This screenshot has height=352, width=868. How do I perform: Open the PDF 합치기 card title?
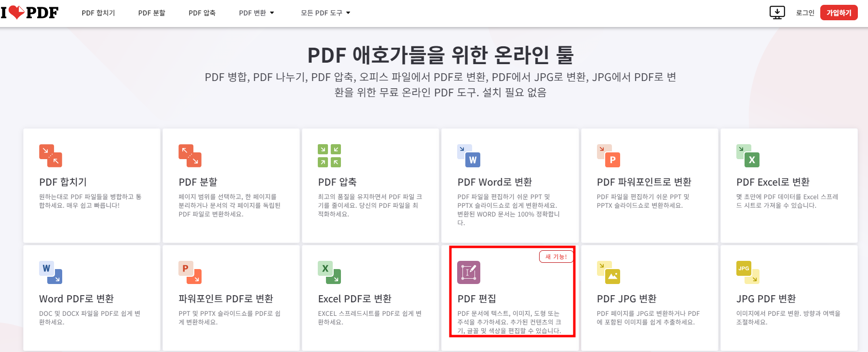pyautogui.click(x=63, y=182)
